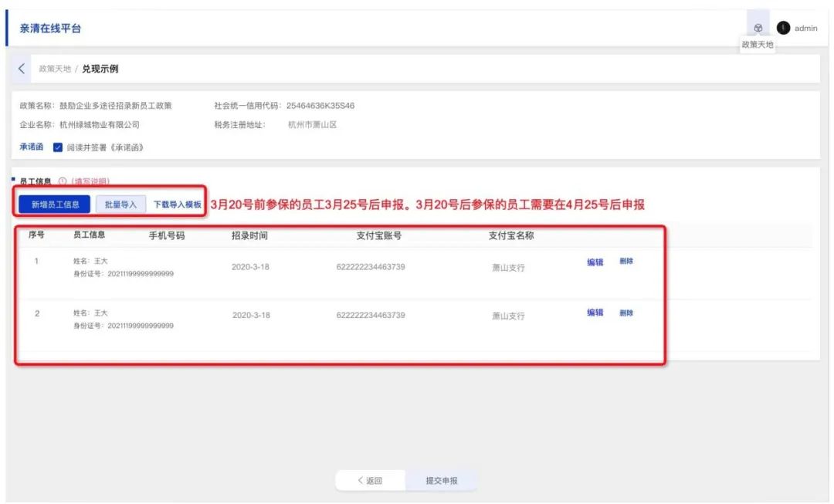The height and width of the screenshot is (504, 834).
Task: Click 删除 for the first employee row
Action: coord(626,262)
